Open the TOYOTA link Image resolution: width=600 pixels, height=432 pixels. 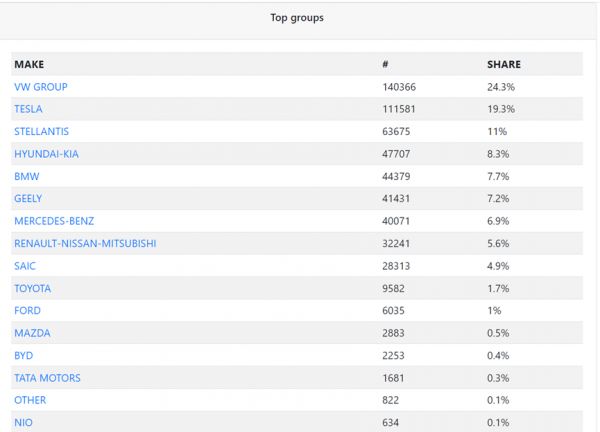click(x=32, y=288)
